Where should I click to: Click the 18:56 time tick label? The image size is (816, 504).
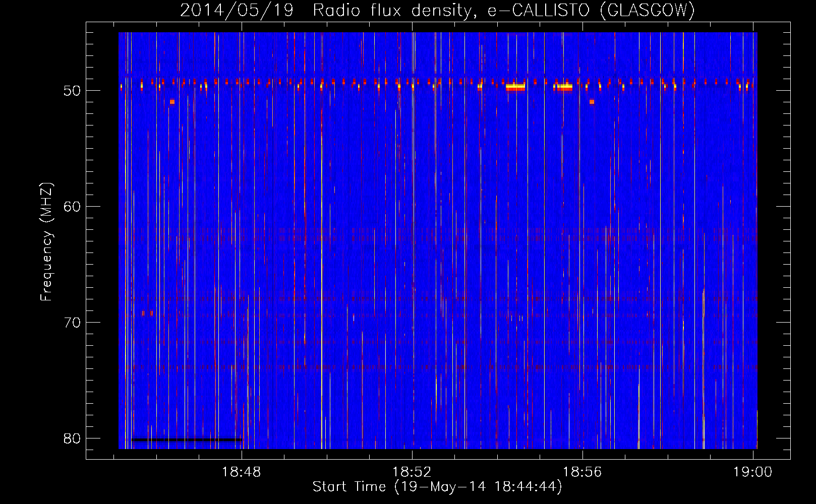click(x=583, y=472)
